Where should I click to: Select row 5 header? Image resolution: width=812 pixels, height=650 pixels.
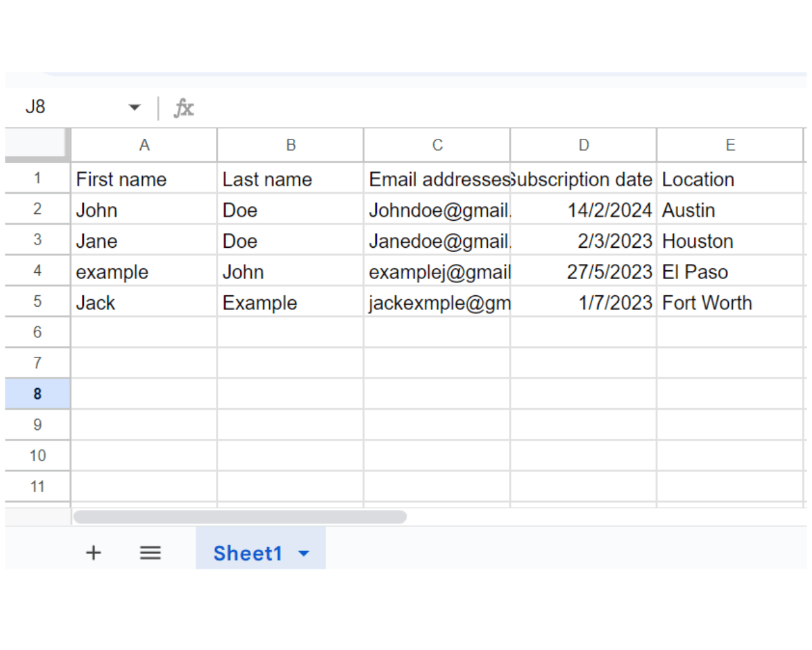37,302
